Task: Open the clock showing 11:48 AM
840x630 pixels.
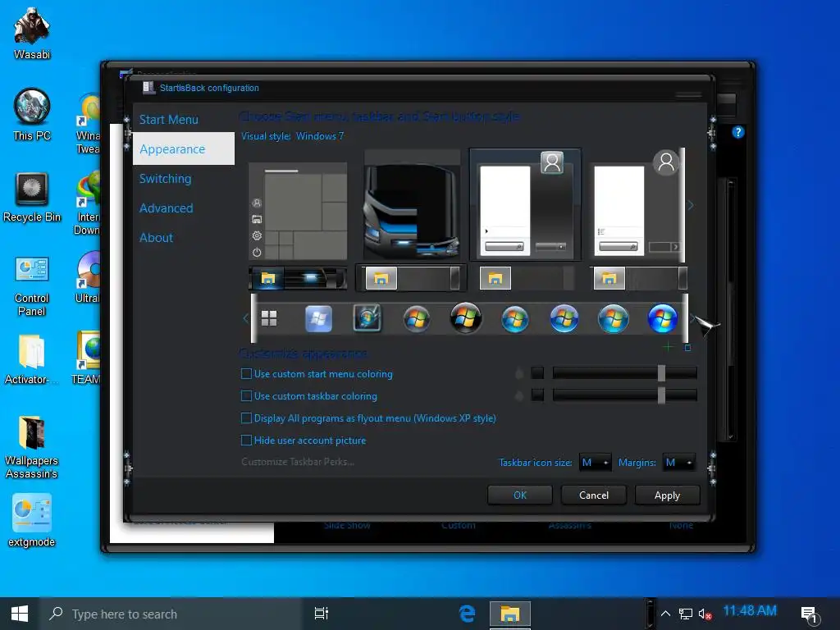Action: (x=750, y=610)
